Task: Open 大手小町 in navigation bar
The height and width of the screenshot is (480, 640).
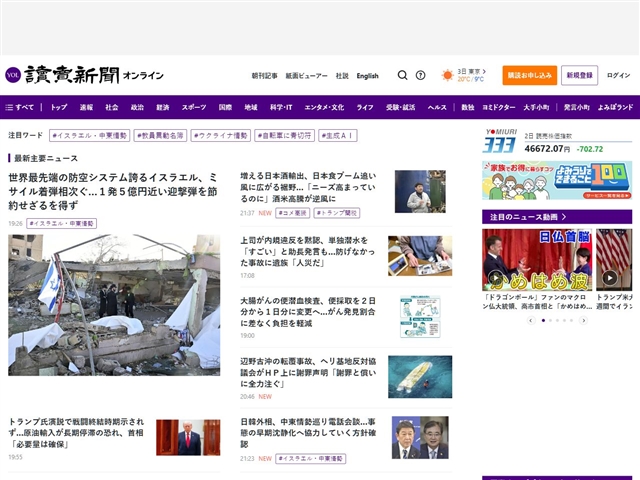Action: tap(536, 107)
